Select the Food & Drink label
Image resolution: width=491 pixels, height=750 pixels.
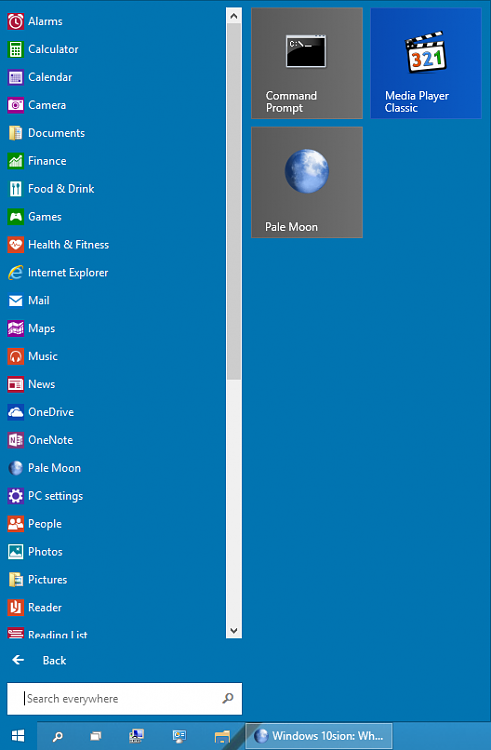[x=61, y=189]
